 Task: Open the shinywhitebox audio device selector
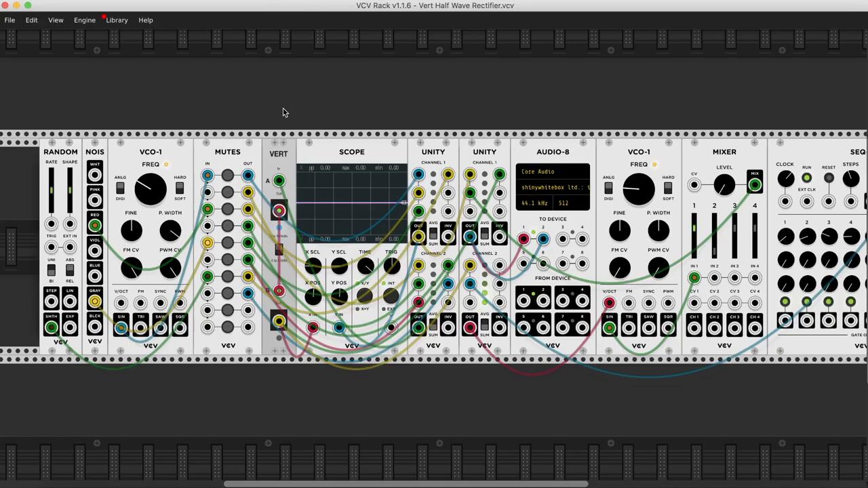[x=552, y=188]
